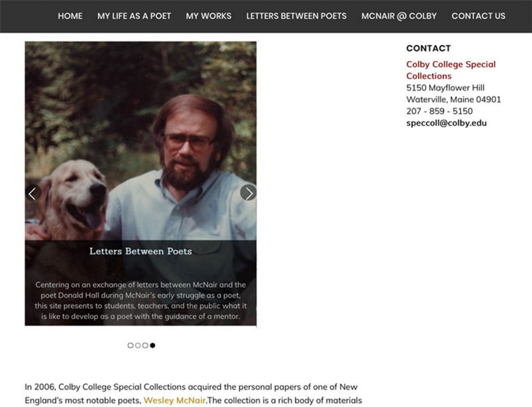Open the McNair @ Colby section
The image size is (532, 407).
(399, 16)
